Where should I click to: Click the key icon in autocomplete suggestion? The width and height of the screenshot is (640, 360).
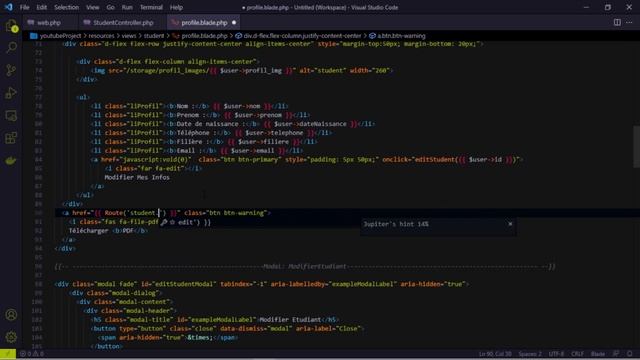164,222
